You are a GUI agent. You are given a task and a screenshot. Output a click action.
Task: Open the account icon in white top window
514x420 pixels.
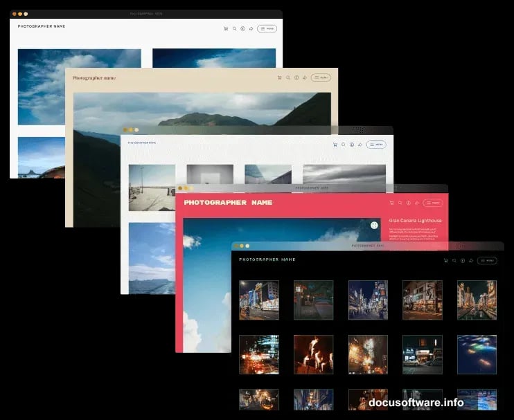click(x=243, y=29)
